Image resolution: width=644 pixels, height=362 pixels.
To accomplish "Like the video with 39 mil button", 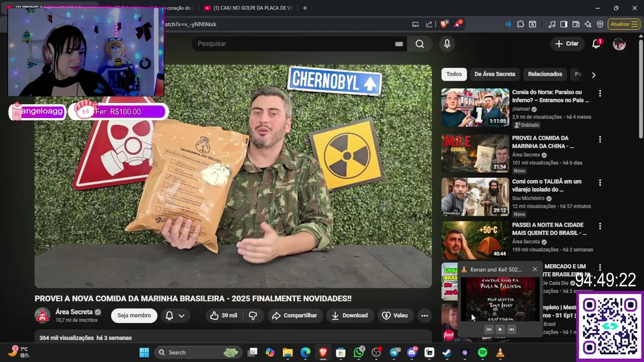I will click(225, 316).
